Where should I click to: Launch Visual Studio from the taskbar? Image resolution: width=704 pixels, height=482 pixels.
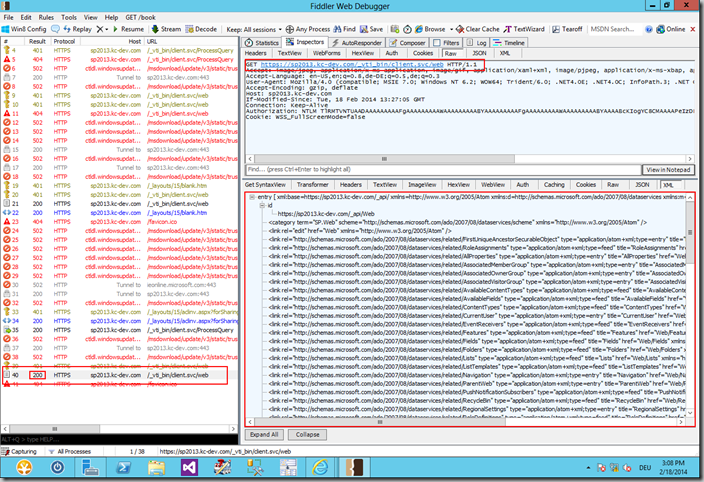click(x=189, y=468)
